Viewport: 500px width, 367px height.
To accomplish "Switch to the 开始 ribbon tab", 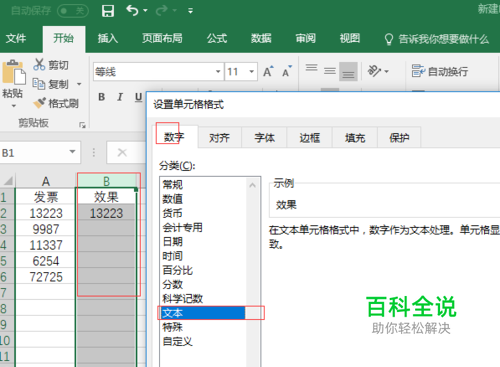I will 63,38.
